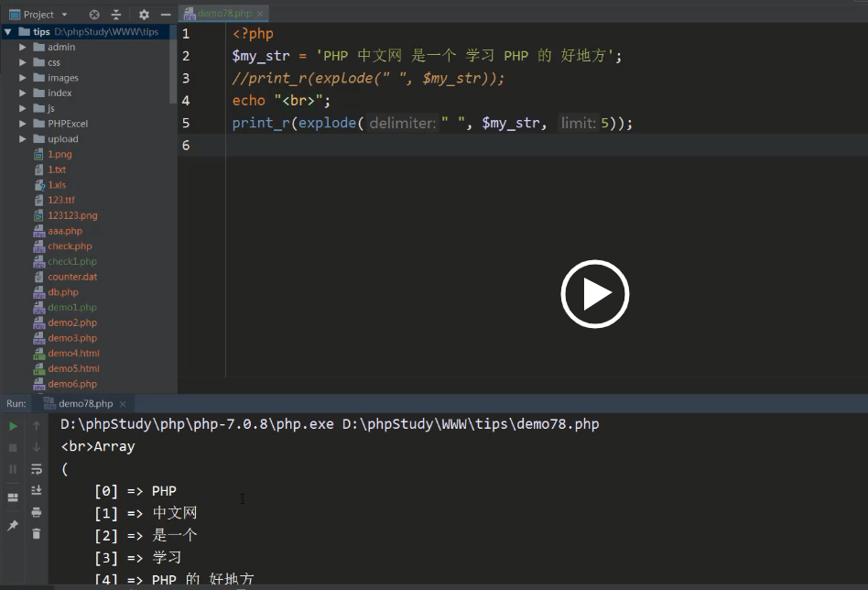Select the demo78.php tab in Run panel
Viewport: 868px width, 590px height.
[x=85, y=403]
